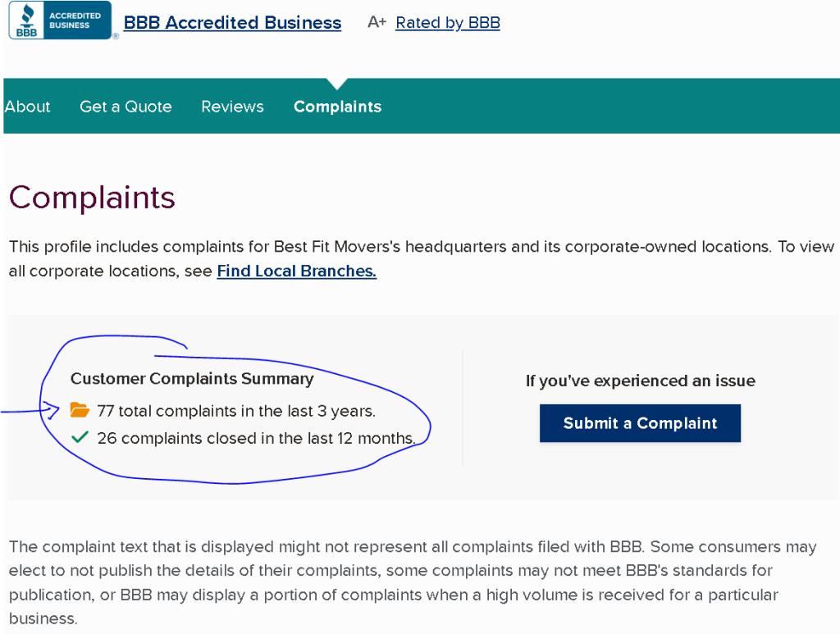
Task: Click the 77 total complaints line
Action: [236, 410]
